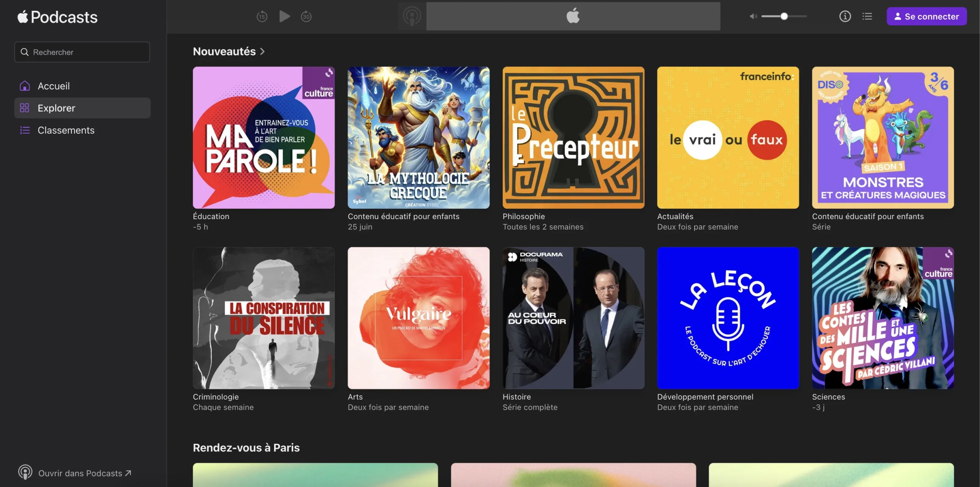Expand the Nouveautés section chevron
Screen dimensions: 980x487
pyautogui.click(x=262, y=51)
